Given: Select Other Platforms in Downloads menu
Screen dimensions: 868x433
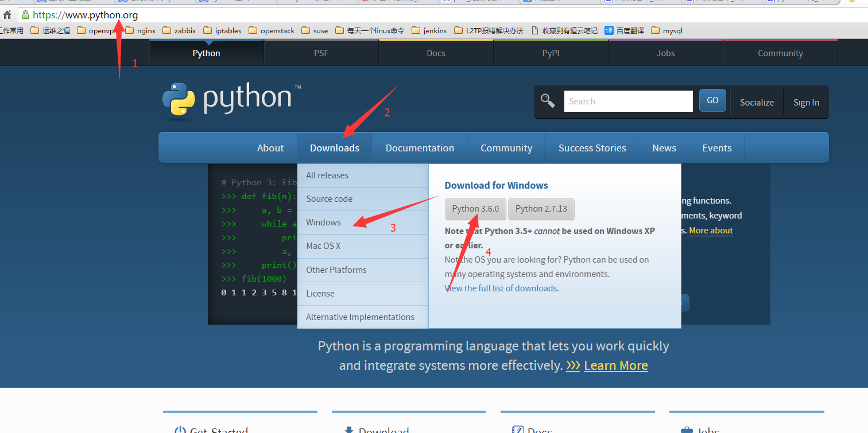Looking at the screenshot, I should pos(363,270).
